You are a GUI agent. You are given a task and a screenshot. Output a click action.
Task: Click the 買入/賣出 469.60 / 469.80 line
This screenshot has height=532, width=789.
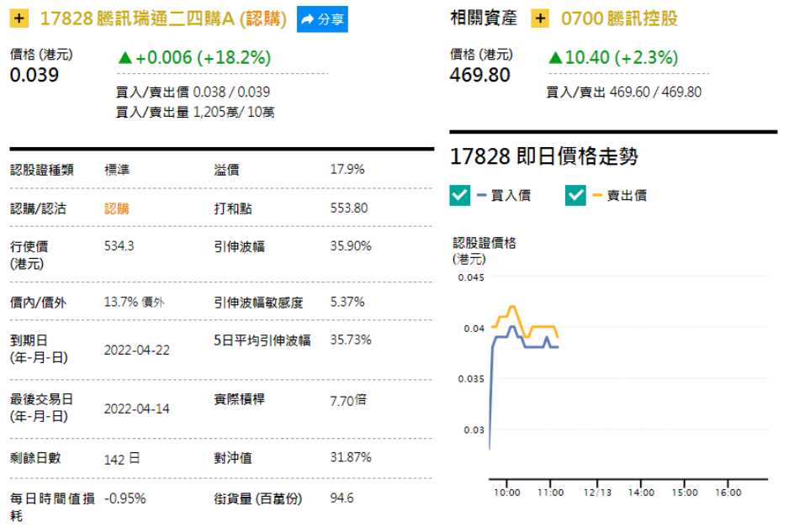point(624,92)
